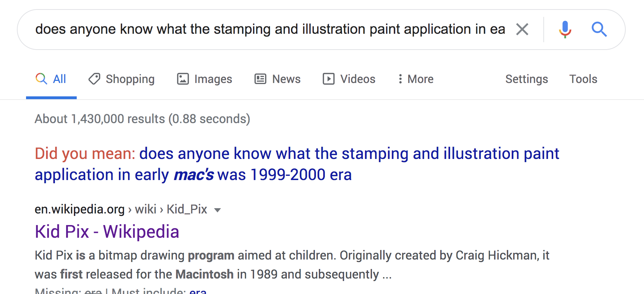Click the multicolor magnifier icon beside All
The height and width of the screenshot is (294, 644).
coord(41,78)
